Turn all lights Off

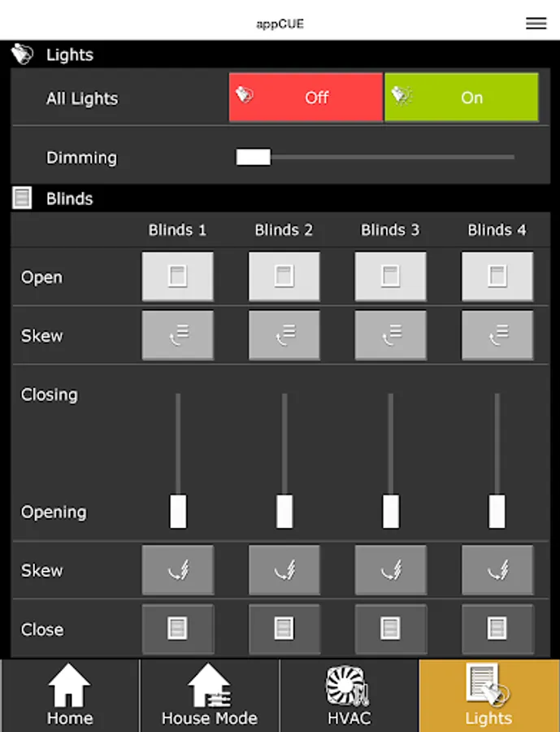tap(306, 98)
